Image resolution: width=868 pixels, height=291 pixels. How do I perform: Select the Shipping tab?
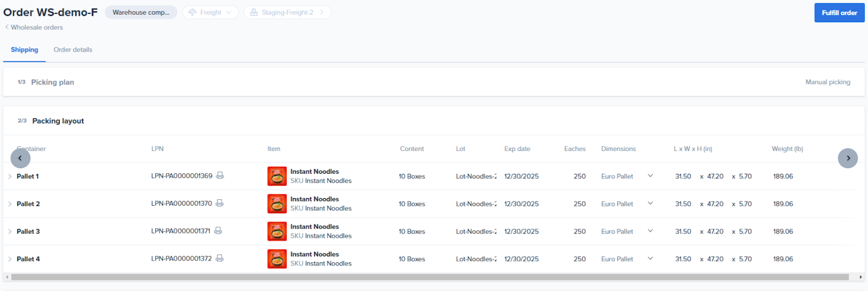[x=24, y=49]
